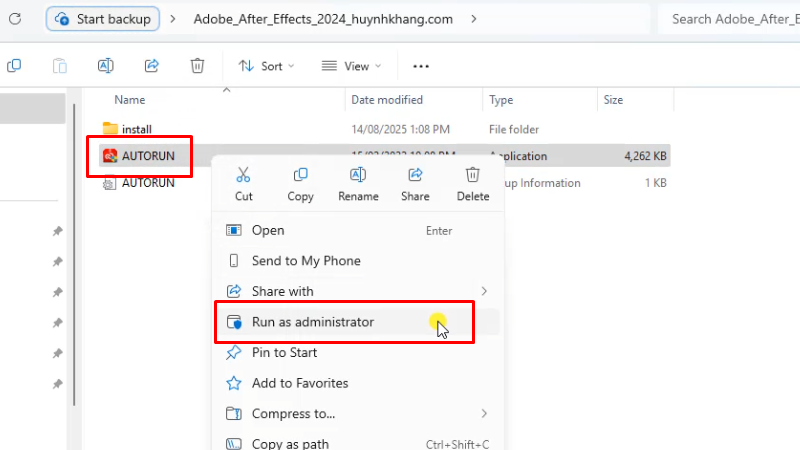
Task: Click the Refresh icon in address bar
Action: click(15, 19)
